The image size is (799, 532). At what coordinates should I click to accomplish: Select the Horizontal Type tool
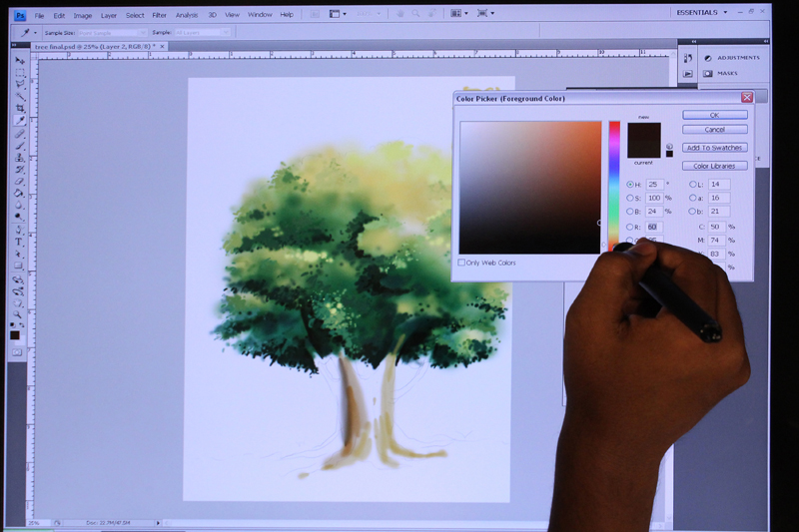pyautogui.click(x=19, y=242)
